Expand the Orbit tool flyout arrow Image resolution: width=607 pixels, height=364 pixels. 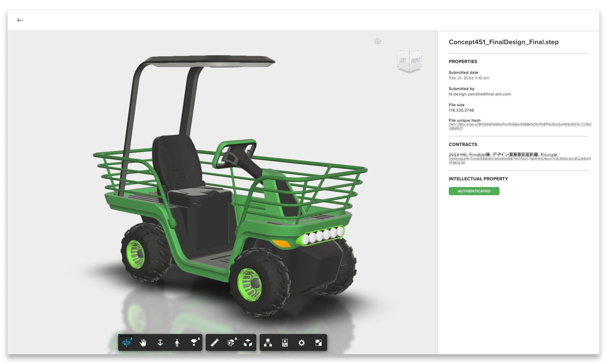[x=131, y=338]
